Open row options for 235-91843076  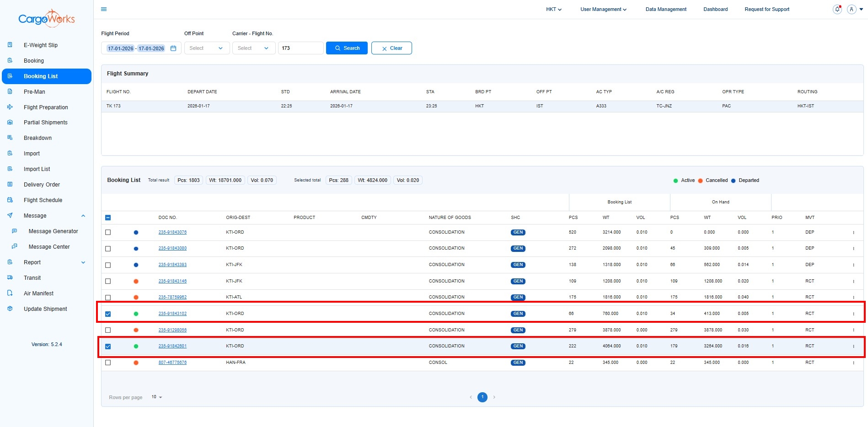point(853,232)
